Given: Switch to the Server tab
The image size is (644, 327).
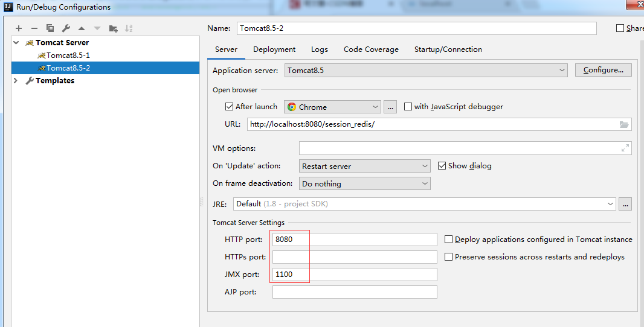Looking at the screenshot, I should click(226, 49).
